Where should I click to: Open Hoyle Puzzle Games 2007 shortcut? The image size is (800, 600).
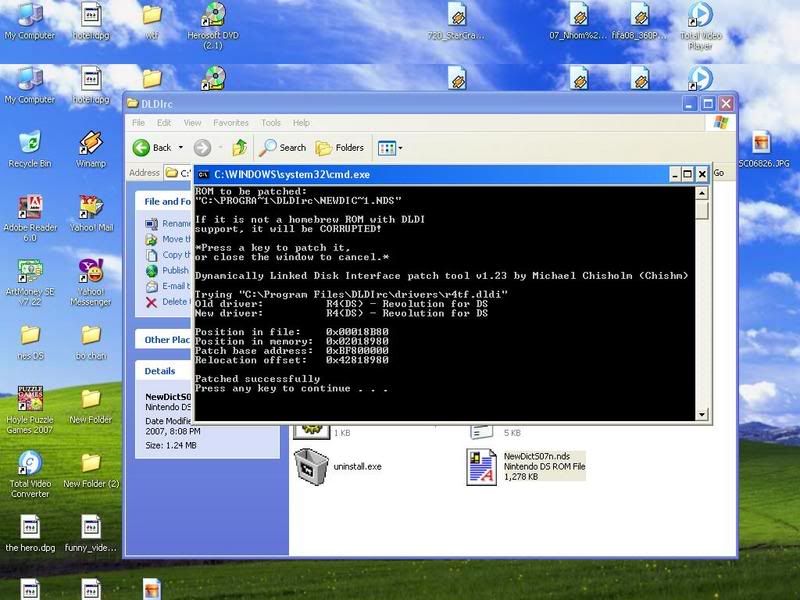pos(30,410)
